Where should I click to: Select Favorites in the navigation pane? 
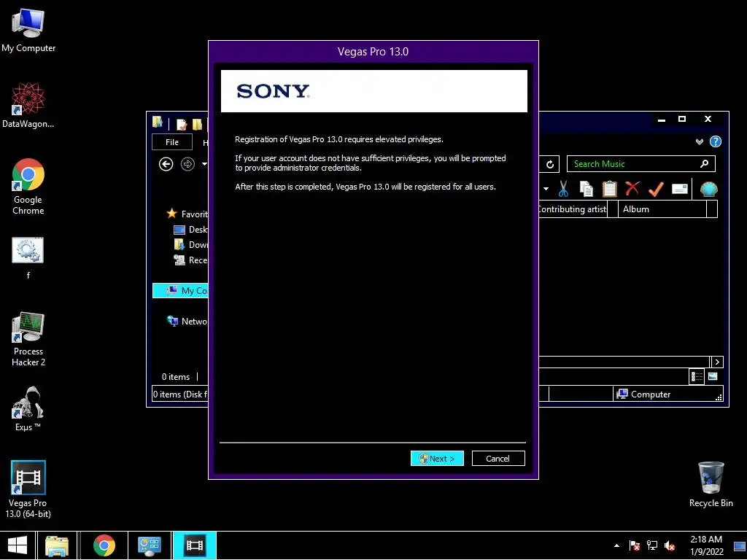point(187,214)
